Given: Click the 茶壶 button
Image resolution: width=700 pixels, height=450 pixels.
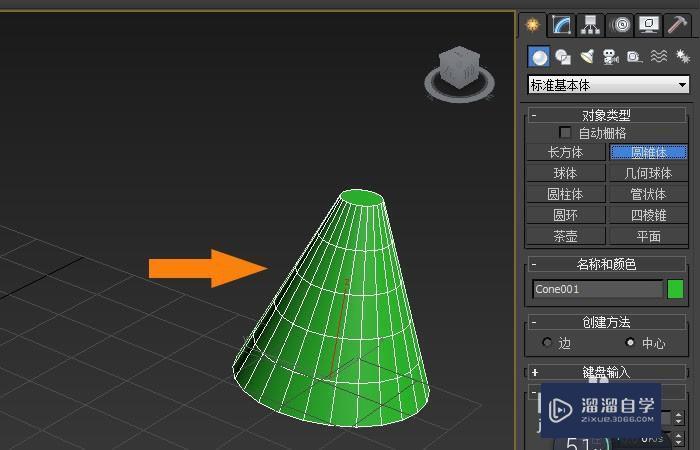Looking at the screenshot, I should [x=566, y=236].
